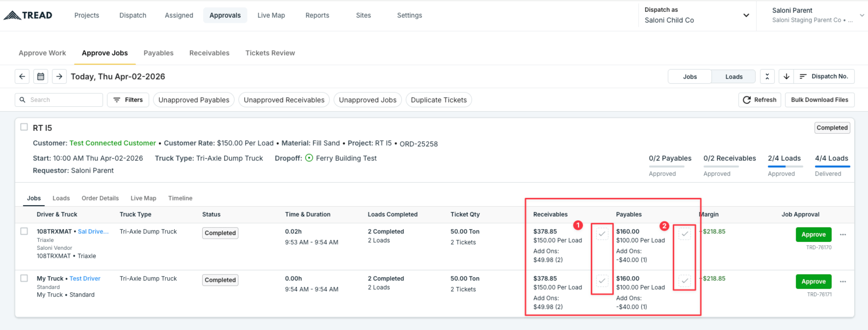Focus the Search input field

pos(59,100)
